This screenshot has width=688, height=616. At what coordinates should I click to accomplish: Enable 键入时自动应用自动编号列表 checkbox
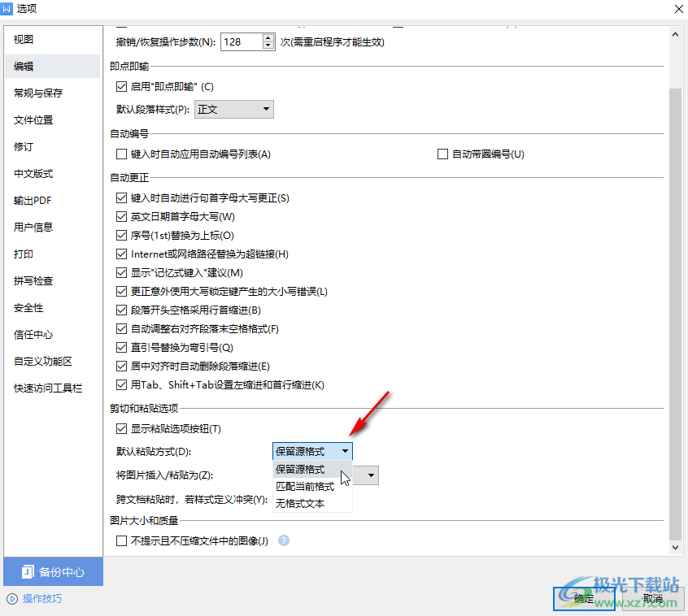[121, 154]
